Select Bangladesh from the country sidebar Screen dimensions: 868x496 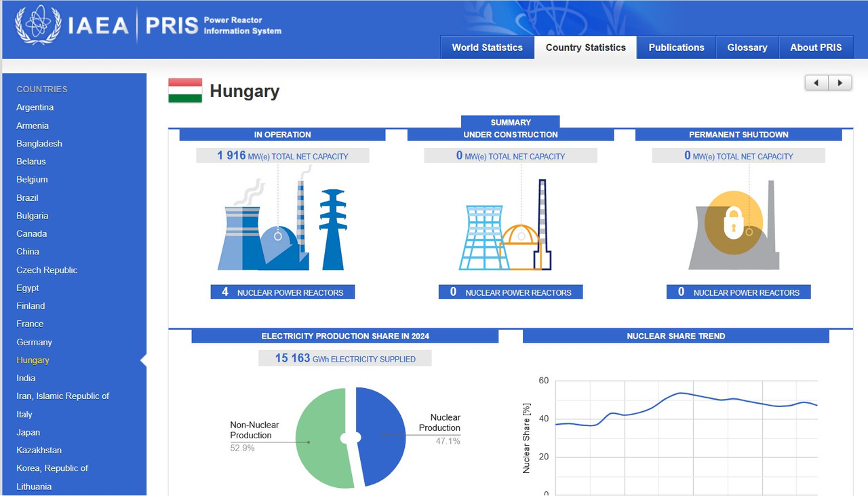(39, 143)
